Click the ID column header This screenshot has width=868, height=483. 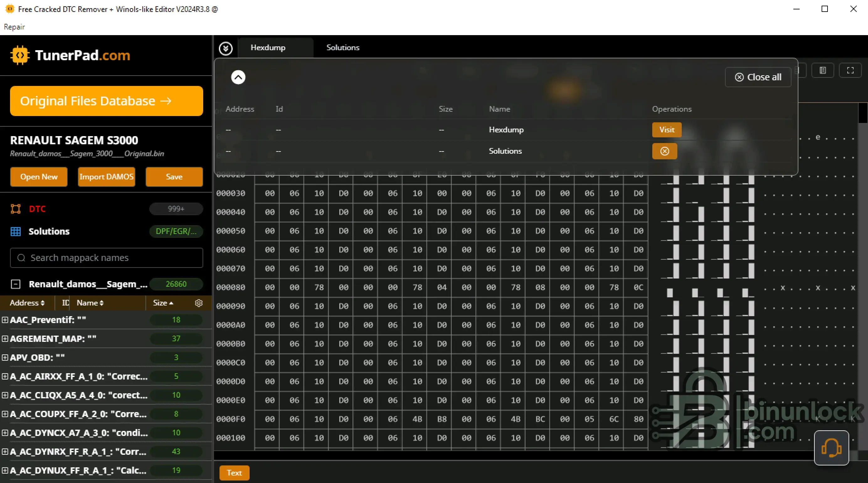pyautogui.click(x=65, y=303)
